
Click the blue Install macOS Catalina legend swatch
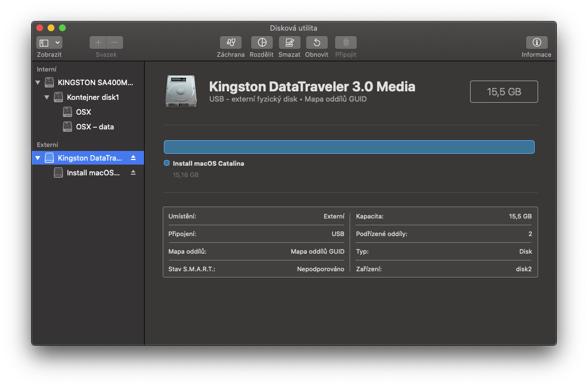click(167, 163)
